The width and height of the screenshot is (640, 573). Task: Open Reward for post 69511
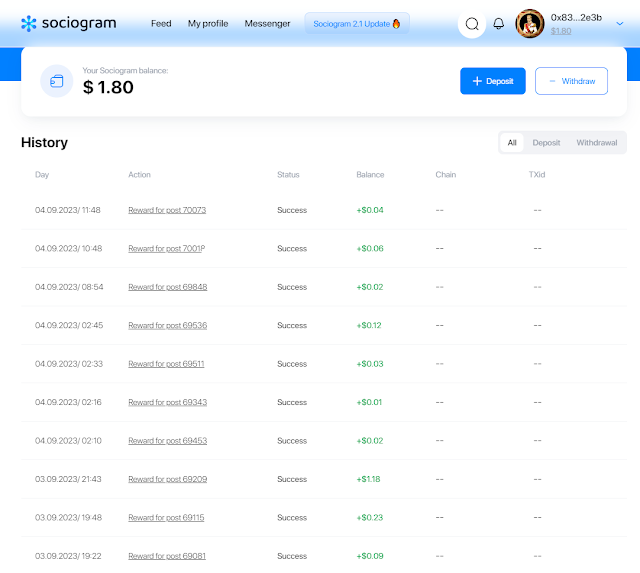tap(166, 364)
